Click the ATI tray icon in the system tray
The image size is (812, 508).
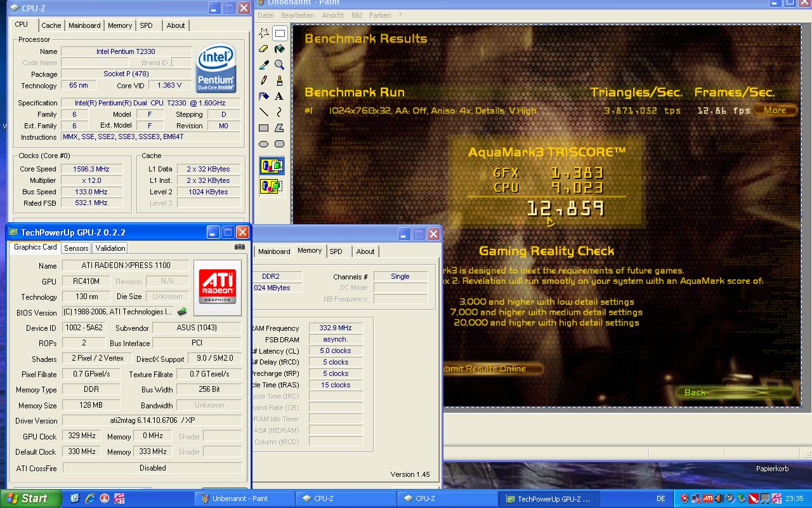pos(707,498)
